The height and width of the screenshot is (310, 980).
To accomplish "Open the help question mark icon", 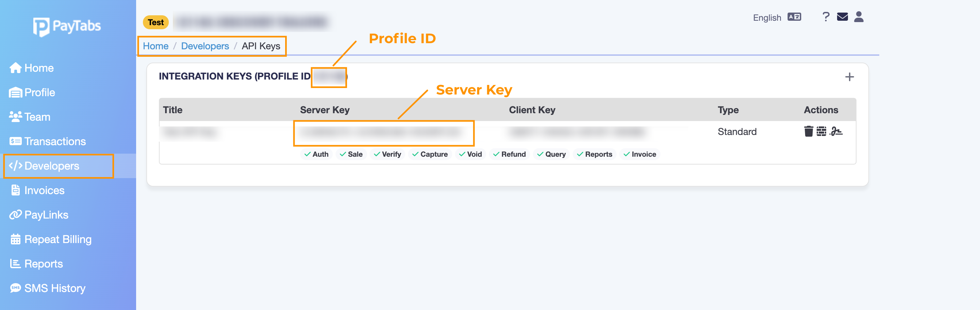I will (x=826, y=17).
